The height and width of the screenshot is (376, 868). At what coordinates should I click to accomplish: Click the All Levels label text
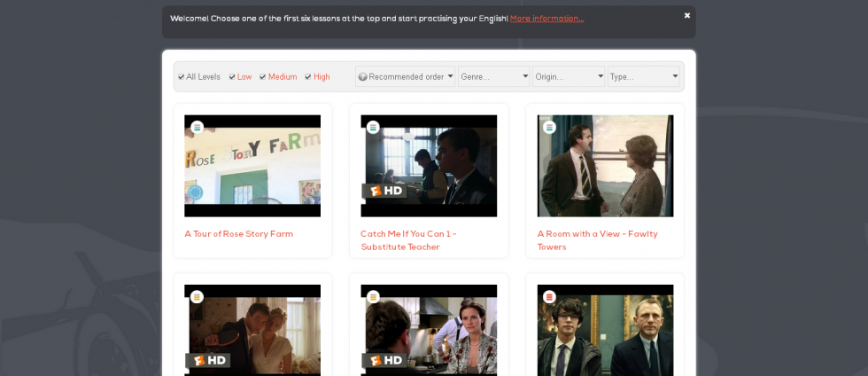coord(203,76)
